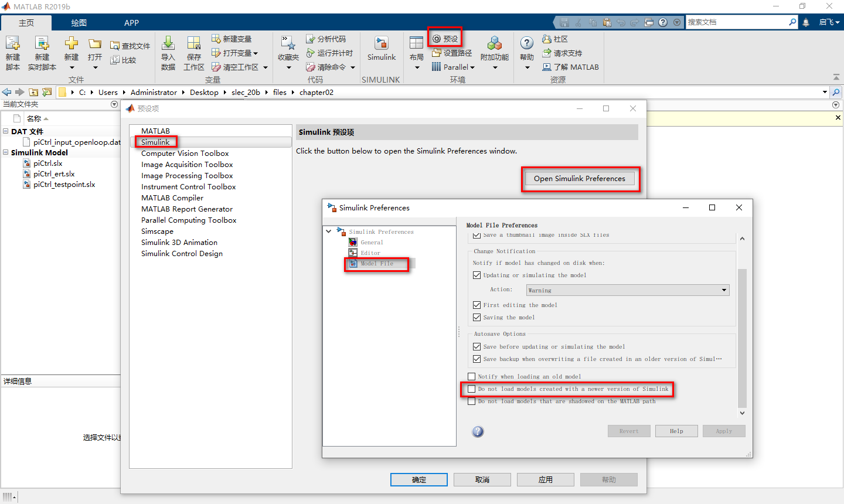Click the yellow plus 新建 icon
844x504 pixels.
72,43
